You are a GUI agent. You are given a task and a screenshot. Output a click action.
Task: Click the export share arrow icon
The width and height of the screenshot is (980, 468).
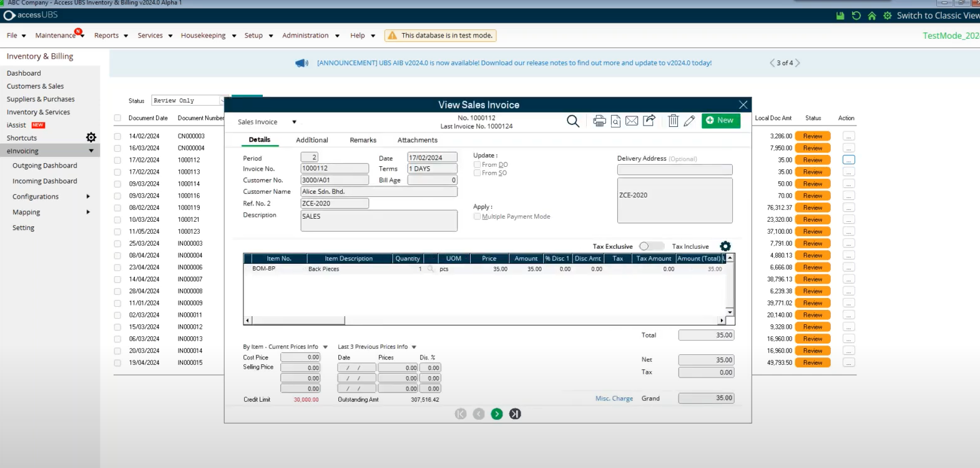pyautogui.click(x=649, y=120)
